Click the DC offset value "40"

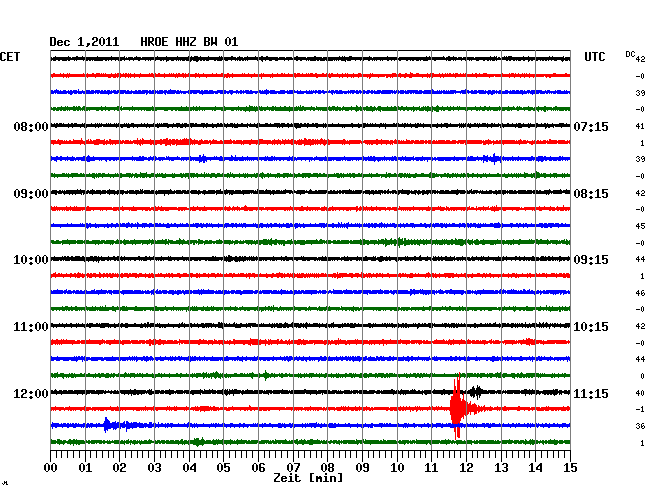640,393
